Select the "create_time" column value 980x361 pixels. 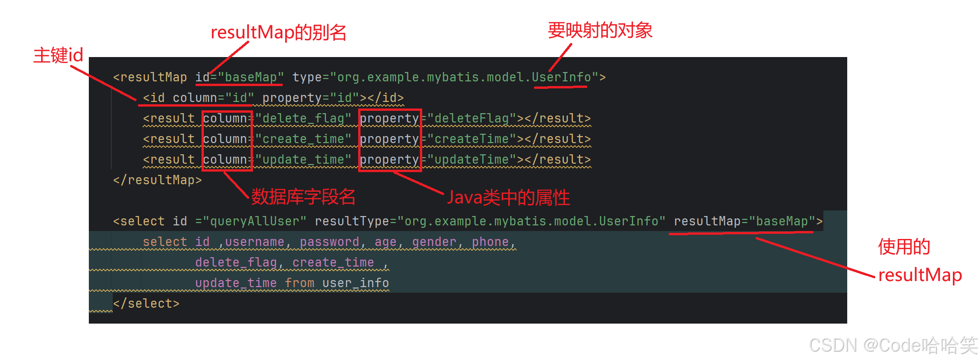point(303,139)
